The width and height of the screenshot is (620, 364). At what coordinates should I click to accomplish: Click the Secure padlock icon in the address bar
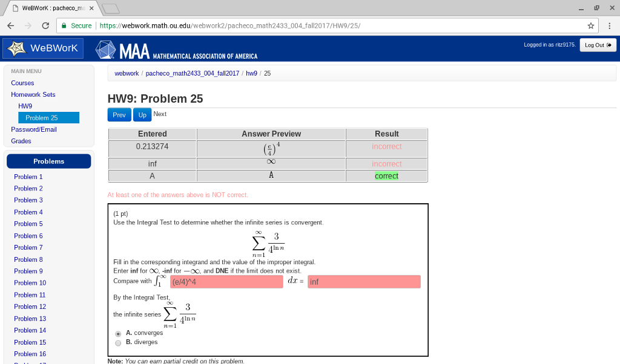[64, 26]
